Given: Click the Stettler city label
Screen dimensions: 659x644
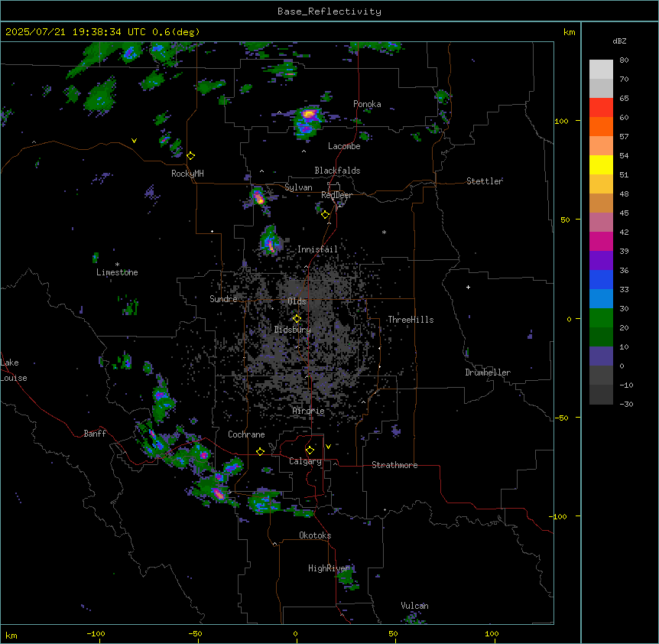Looking at the screenshot, I should [485, 181].
